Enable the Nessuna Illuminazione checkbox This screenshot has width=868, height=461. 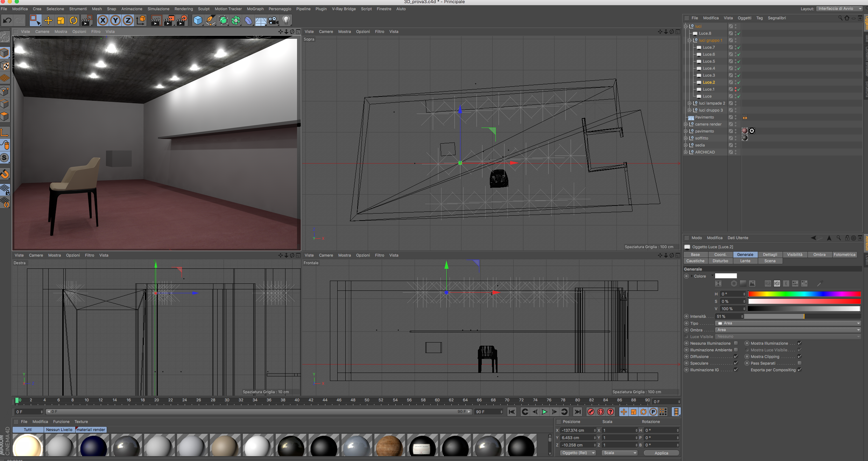point(736,343)
